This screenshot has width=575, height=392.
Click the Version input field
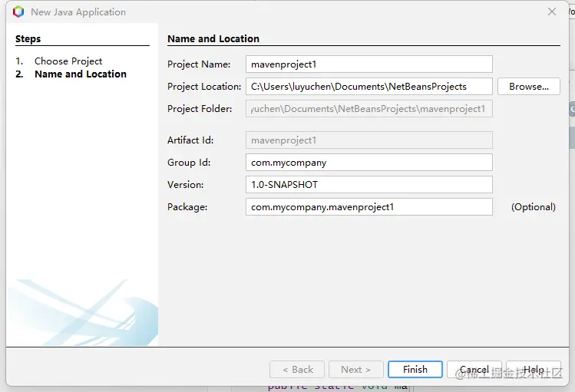pyautogui.click(x=369, y=185)
